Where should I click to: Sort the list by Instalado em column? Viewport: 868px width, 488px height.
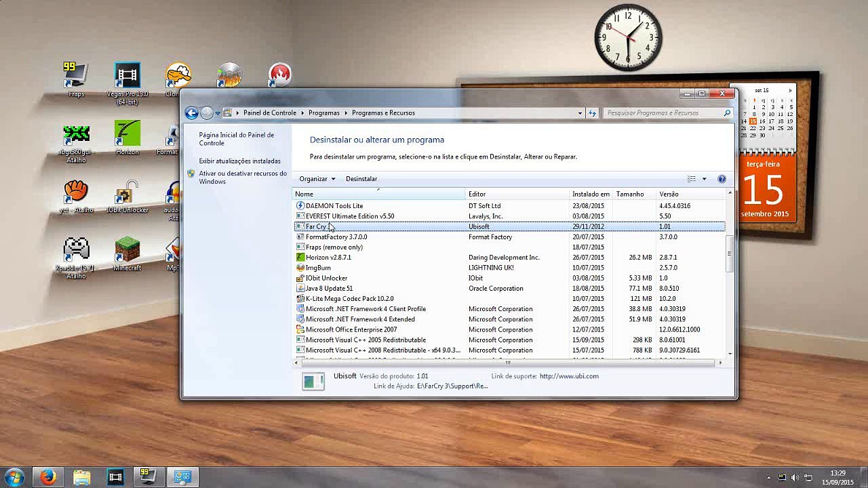tap(591, 194)
